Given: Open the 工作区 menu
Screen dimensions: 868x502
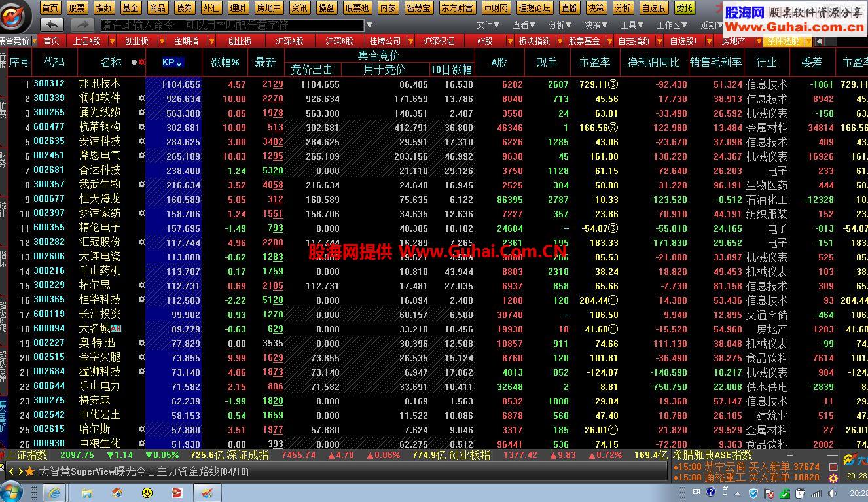Looking at the screenshot, I should coord(672,25).
